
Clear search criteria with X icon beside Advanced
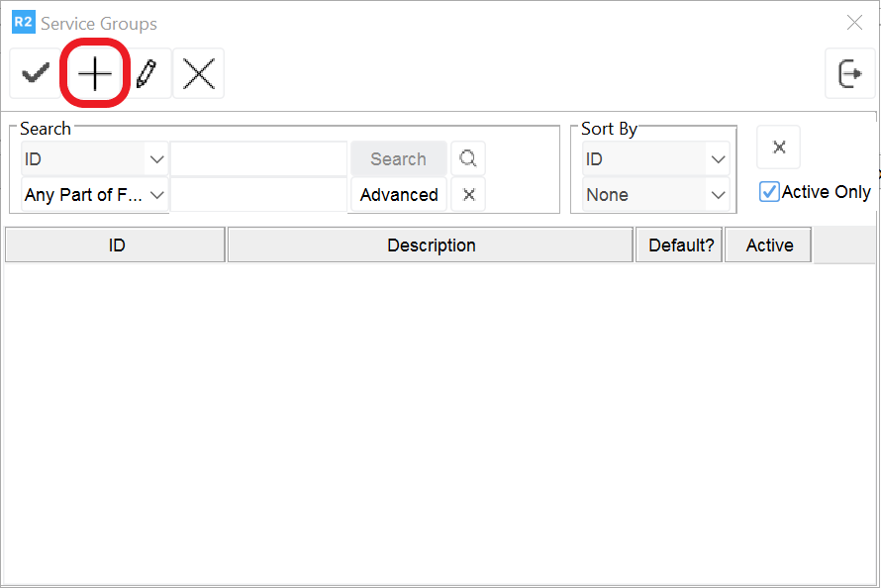click(467, 194)
